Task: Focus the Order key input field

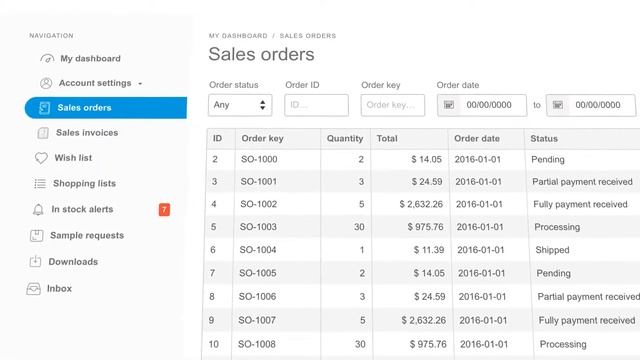Action: click(393, 105)
